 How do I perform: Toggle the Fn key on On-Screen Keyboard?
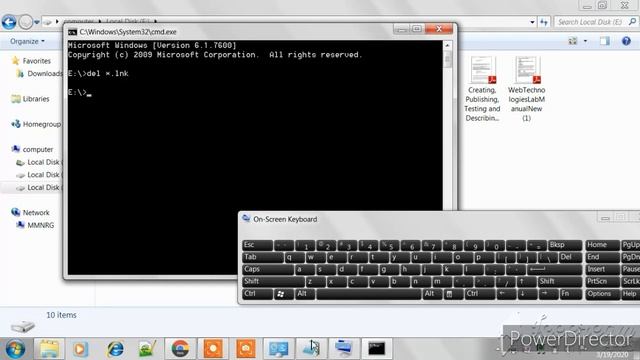click(570, 294)
